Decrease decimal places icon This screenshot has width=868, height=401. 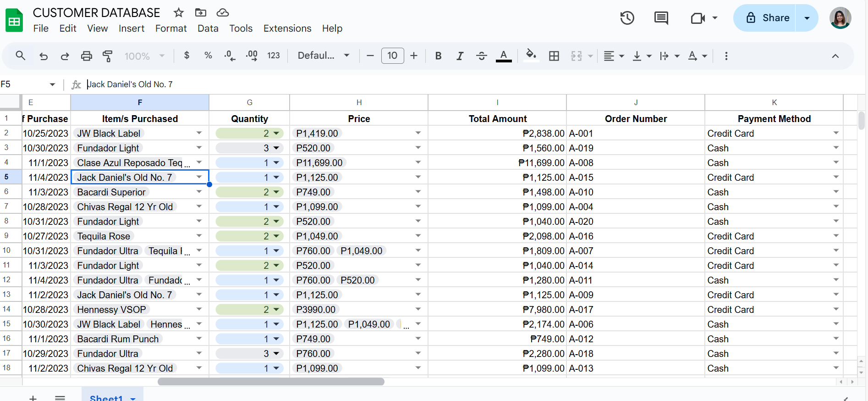point(230,56)
